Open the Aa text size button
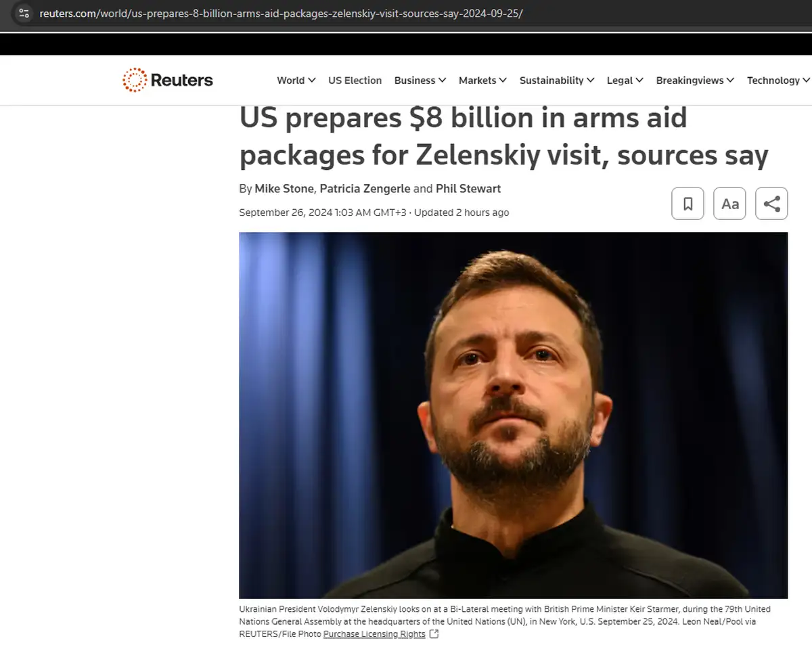 (729, 204)
